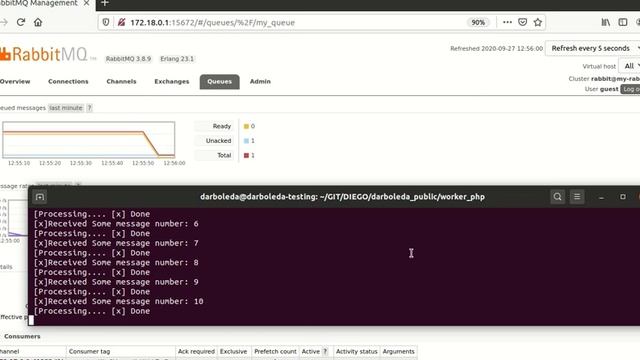
Task: Select the Queues tab
Action: click(220, 82)
